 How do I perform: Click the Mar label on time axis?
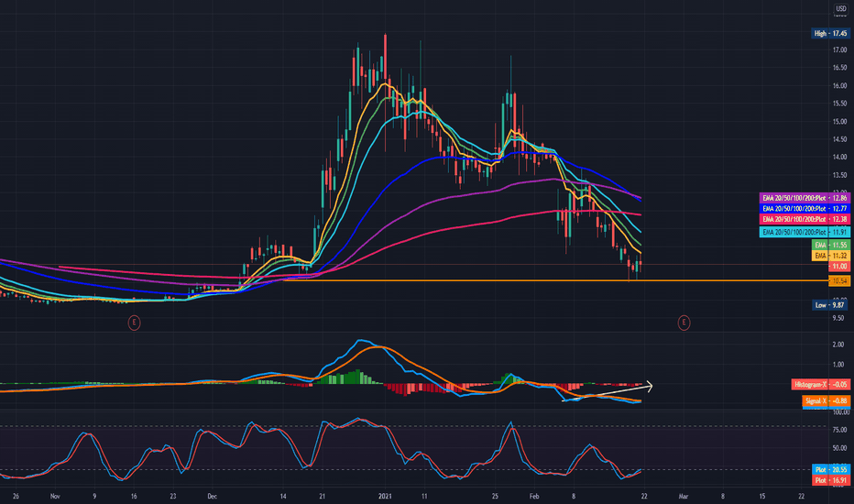tap(684, 497)
